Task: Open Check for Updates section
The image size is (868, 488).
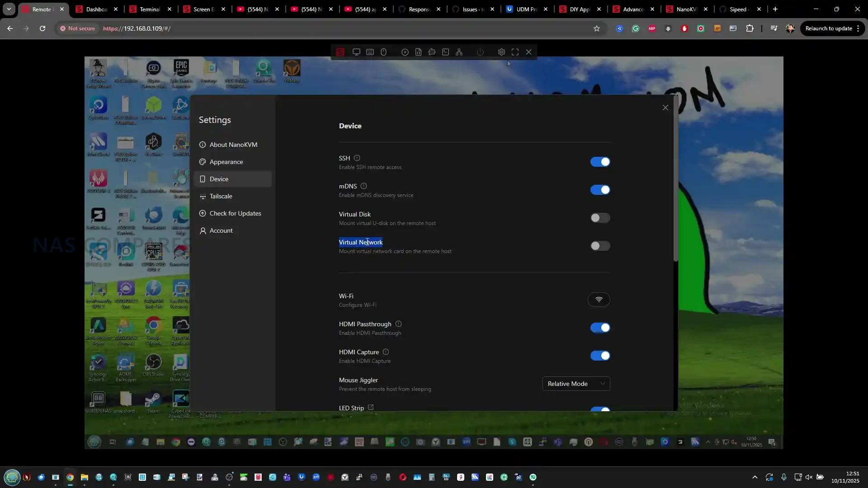Action: pyautogui.click(x=235, y=213)
